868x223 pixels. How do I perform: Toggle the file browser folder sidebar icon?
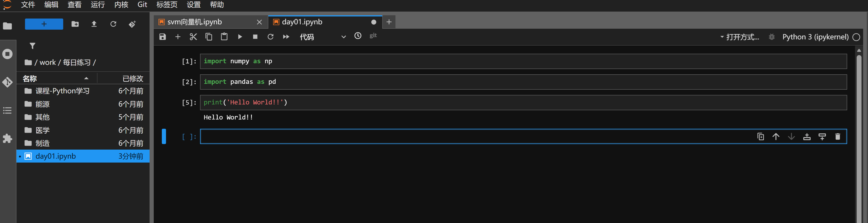(x=7, y=26)
